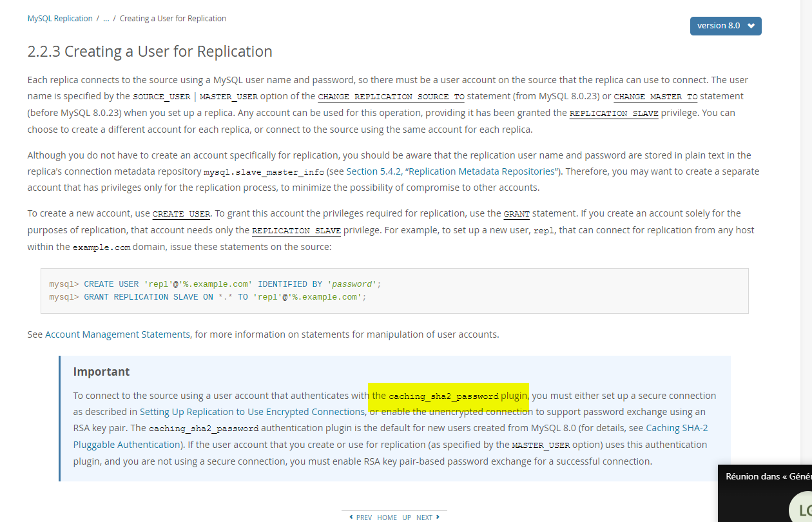
Task: Open REPLICATION SLAVE link in first paragraph
Action: (x=614, y=113)
